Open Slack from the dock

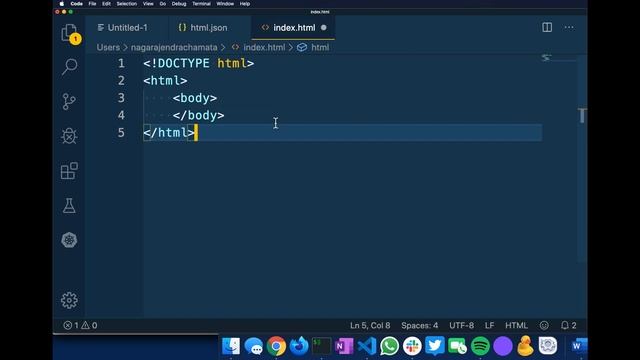tap(412, 346)
